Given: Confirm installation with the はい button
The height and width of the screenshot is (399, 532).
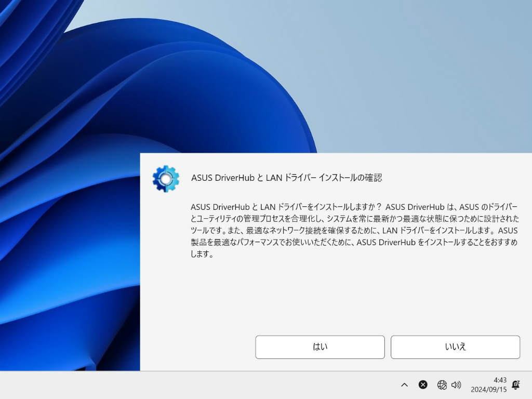Looking at the screenshot, I should 320,347.
